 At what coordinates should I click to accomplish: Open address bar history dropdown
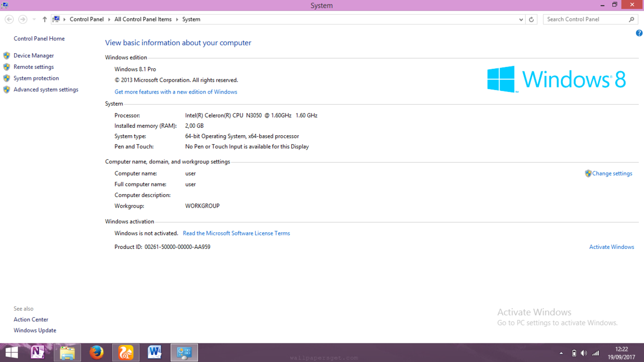pyautogui.click(x=521, y=19)
